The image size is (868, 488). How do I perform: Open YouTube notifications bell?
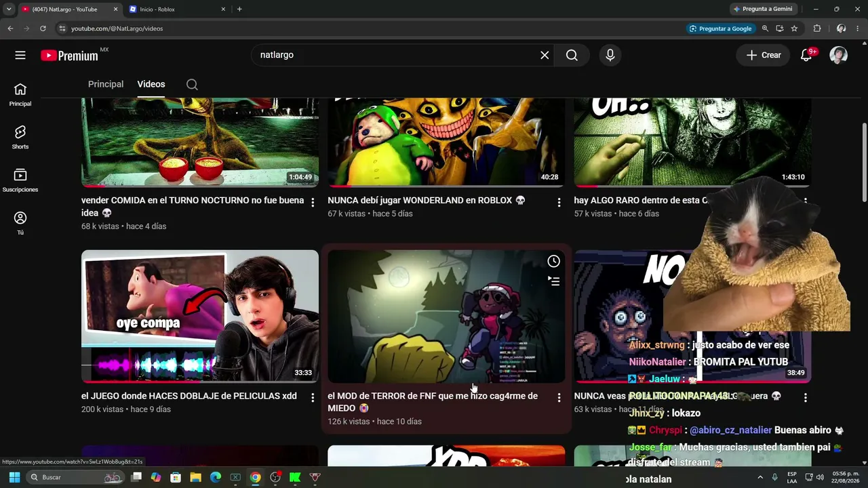tap(806, 55)
